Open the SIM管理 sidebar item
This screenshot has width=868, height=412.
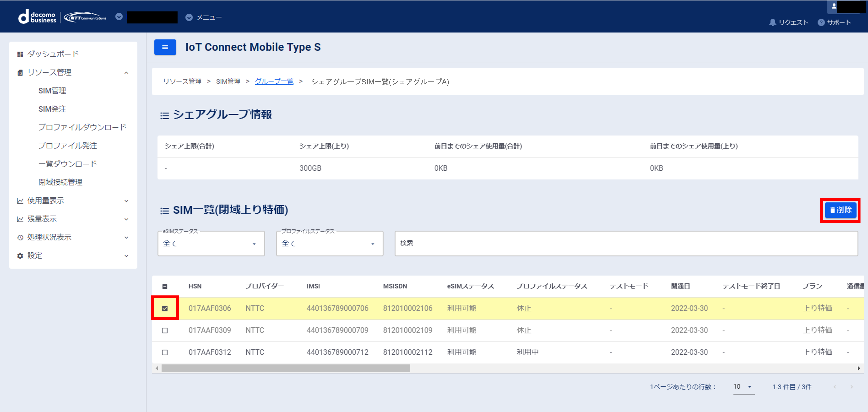coord(52,91)
